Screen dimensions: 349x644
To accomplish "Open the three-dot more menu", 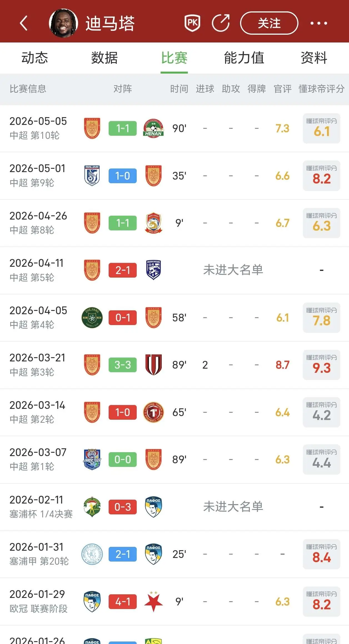I will pyautogui.click(x=319, y=23).
